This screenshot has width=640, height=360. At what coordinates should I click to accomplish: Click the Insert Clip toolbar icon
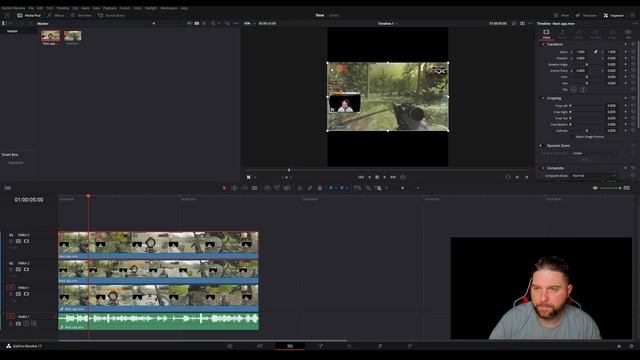267,188
